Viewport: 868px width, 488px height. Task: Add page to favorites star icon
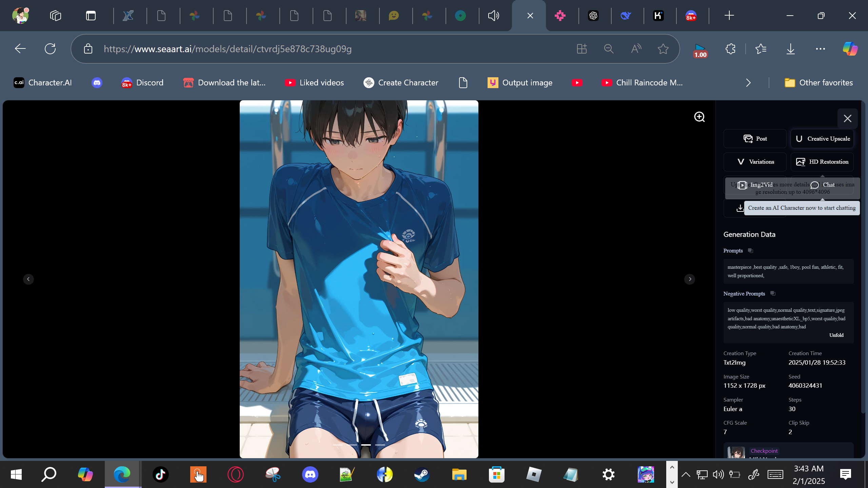(663, 49)
